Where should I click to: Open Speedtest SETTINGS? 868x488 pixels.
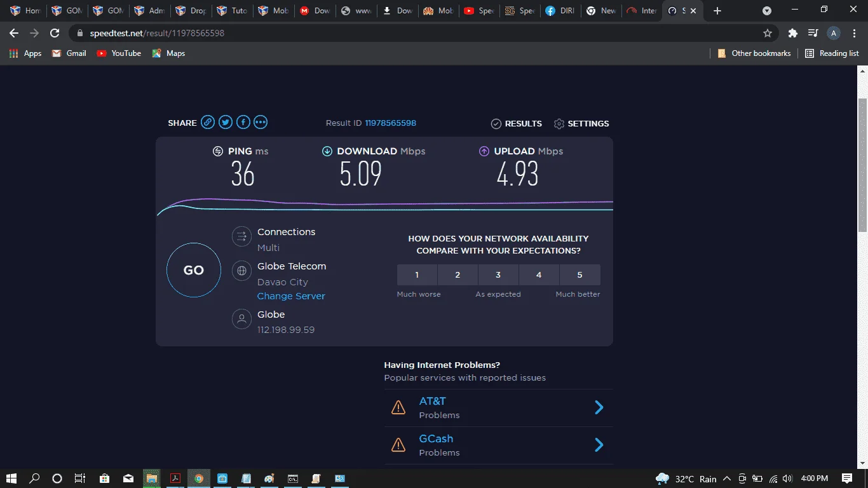pos(581,123)
